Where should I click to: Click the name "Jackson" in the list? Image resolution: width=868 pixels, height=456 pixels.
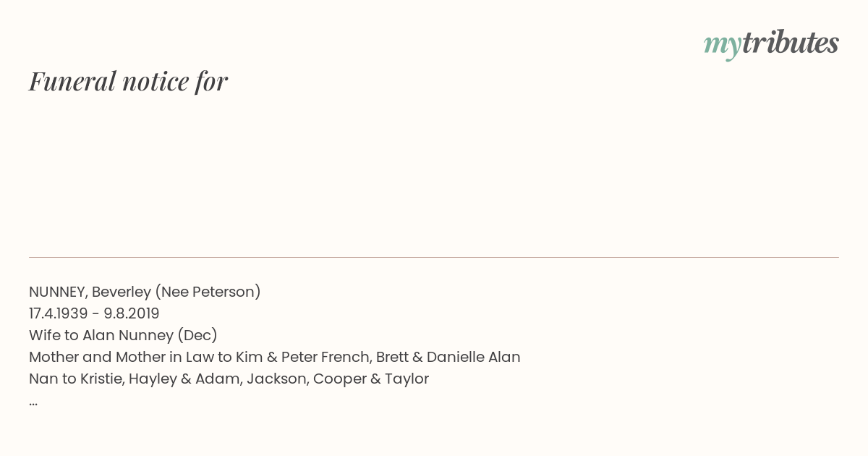(x=276, y=379)
